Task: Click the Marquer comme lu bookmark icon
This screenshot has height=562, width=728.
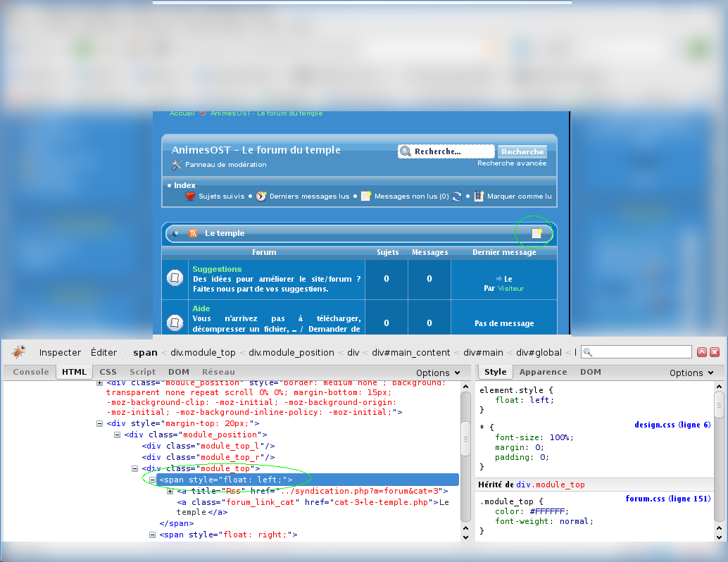Action: (x=479, y=196)
